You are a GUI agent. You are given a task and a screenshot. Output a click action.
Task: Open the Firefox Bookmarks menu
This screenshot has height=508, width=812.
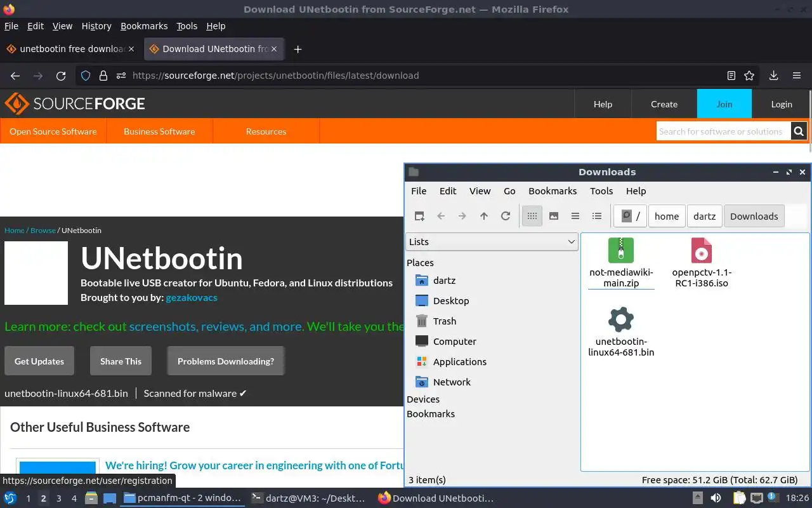[x=144, y=26]
